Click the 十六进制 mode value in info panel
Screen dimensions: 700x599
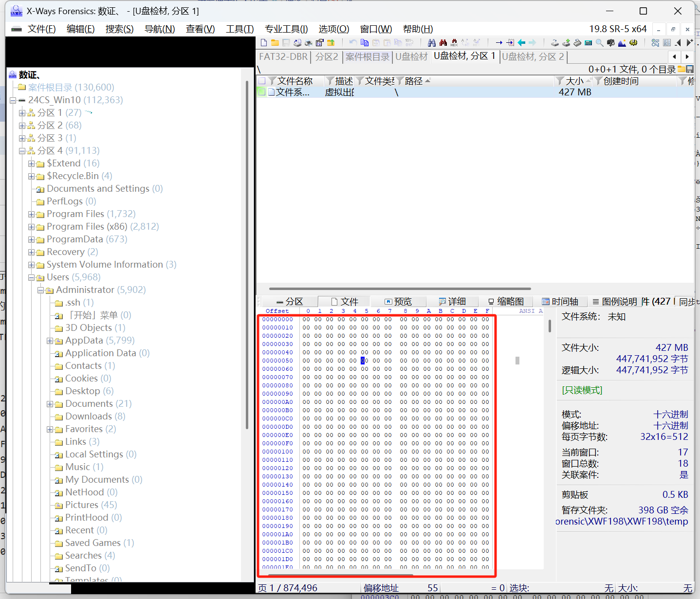tap(671, 414)
